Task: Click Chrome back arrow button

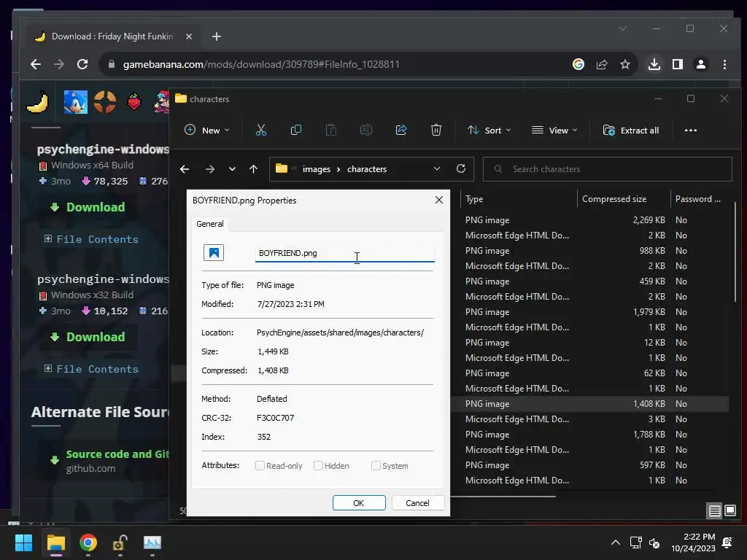Action: click(x=36, y=64)
